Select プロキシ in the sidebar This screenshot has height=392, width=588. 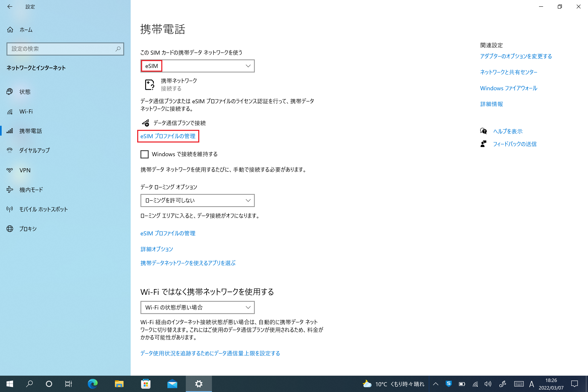pyautogui.click(x=28, y=229)
